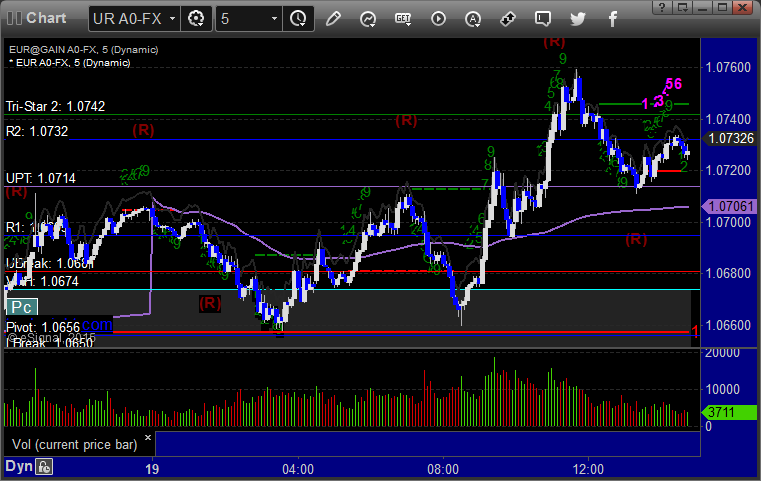Click the purple 1.07061 price marker
This screenshot has width=761, height=481.
point(730,206)
